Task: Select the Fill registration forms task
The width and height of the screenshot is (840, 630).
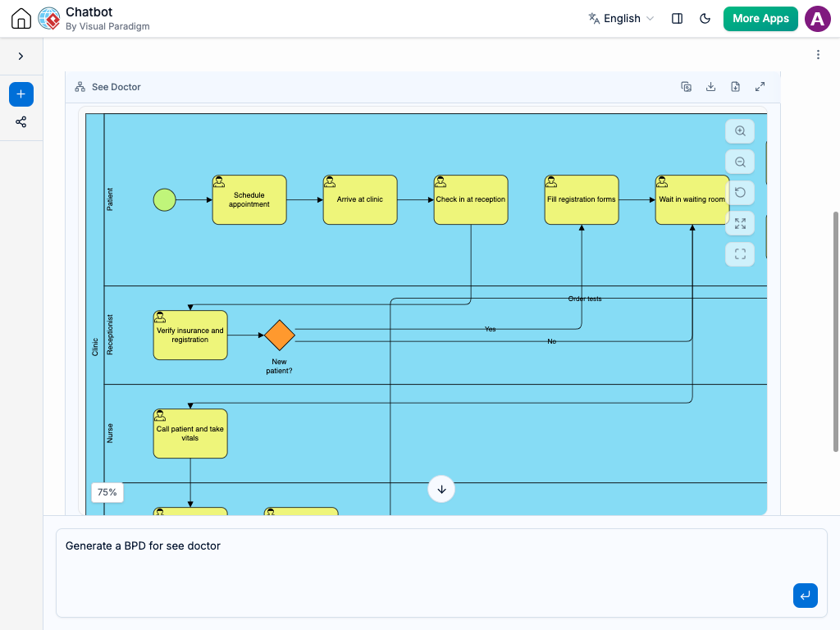Action: pyautogui.click(x=582, y=200)
